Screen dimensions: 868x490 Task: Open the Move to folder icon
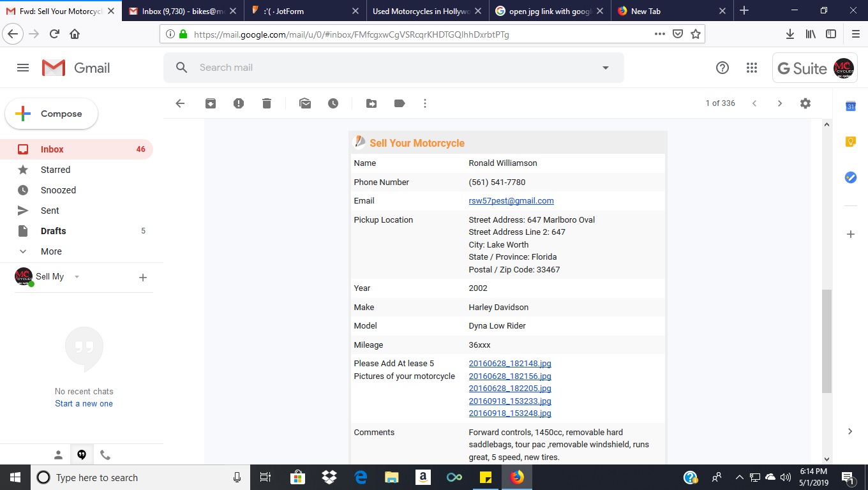point(371,103)
